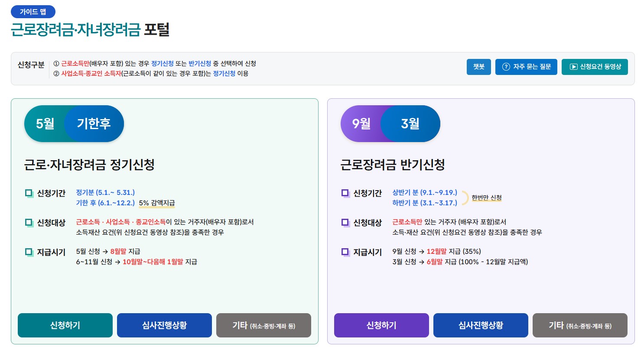Click the checklist icon beside 신청기간 on left card

(x=29, y=193)
